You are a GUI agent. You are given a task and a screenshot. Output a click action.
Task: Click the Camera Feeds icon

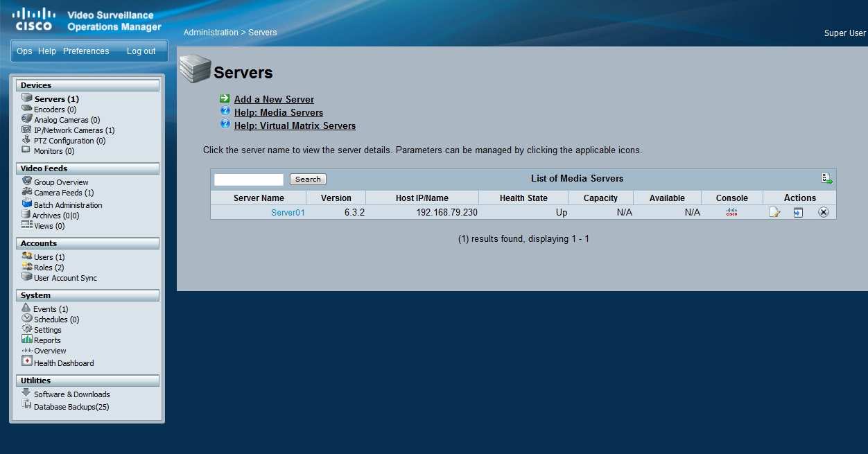[x=27, y=191]
